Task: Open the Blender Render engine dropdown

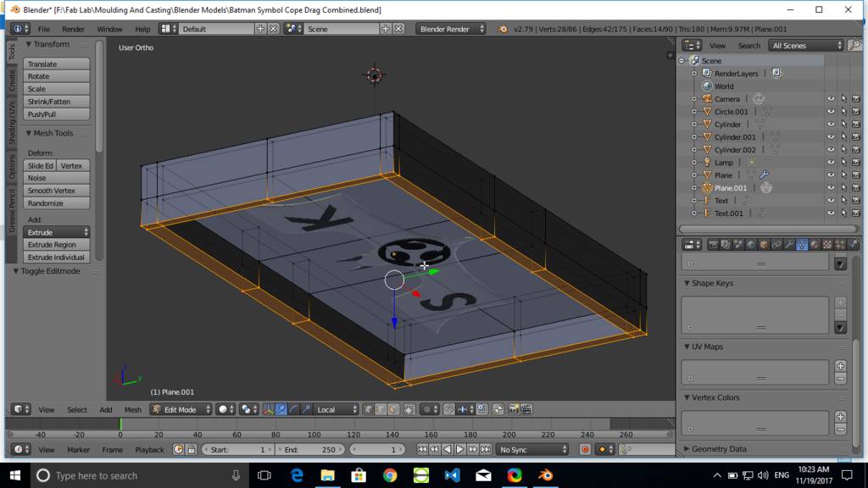Action: pyautogui.click(x=451, y=29)
